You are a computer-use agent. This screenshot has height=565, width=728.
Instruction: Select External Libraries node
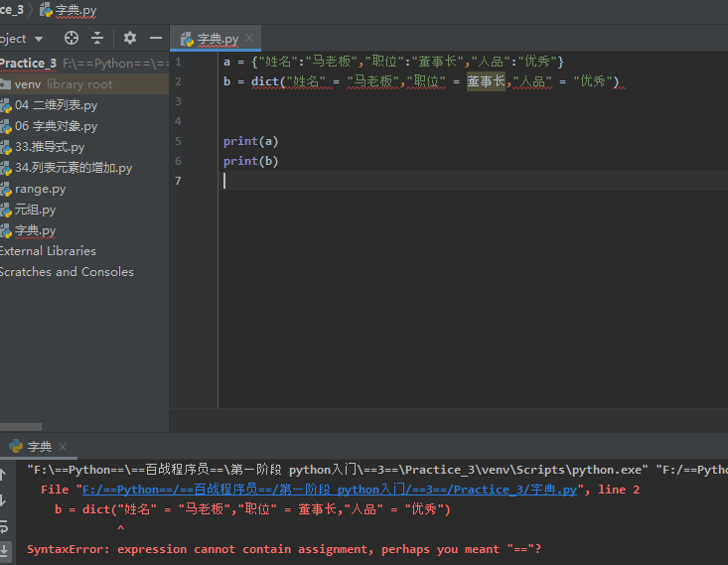click(x=48, y=251)
